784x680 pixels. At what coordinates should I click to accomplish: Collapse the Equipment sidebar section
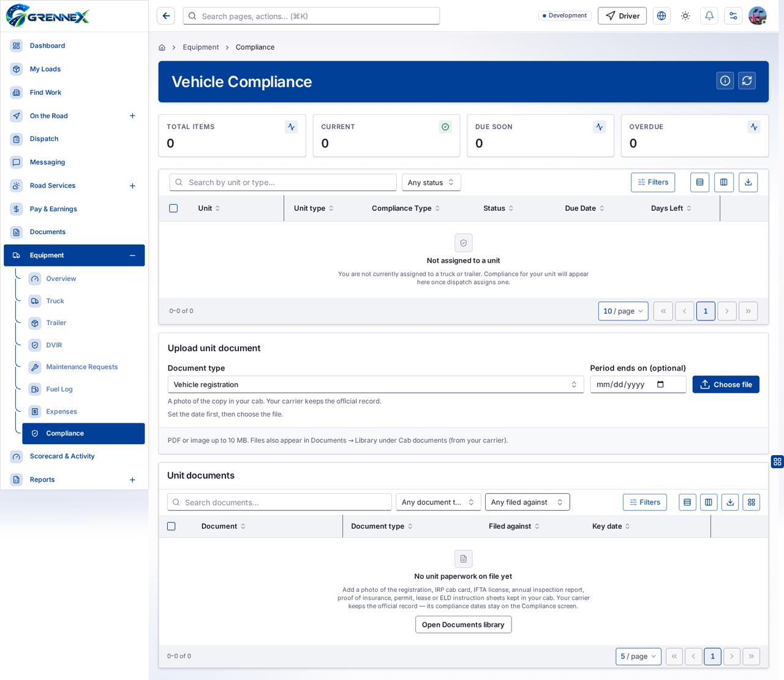(x=132, y=255)
